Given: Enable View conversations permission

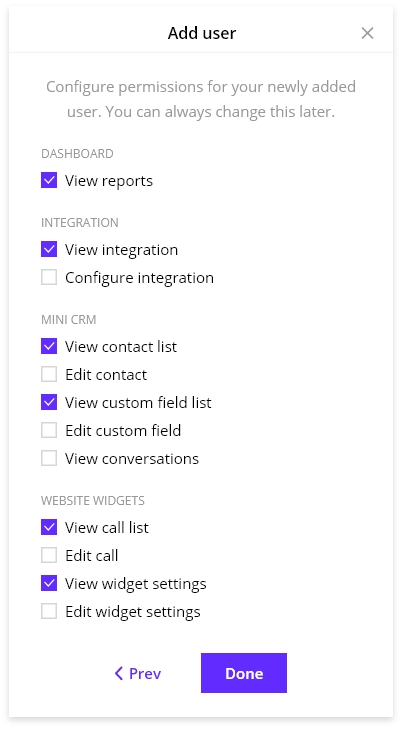Looking at the screenshot, I should 49,458.
